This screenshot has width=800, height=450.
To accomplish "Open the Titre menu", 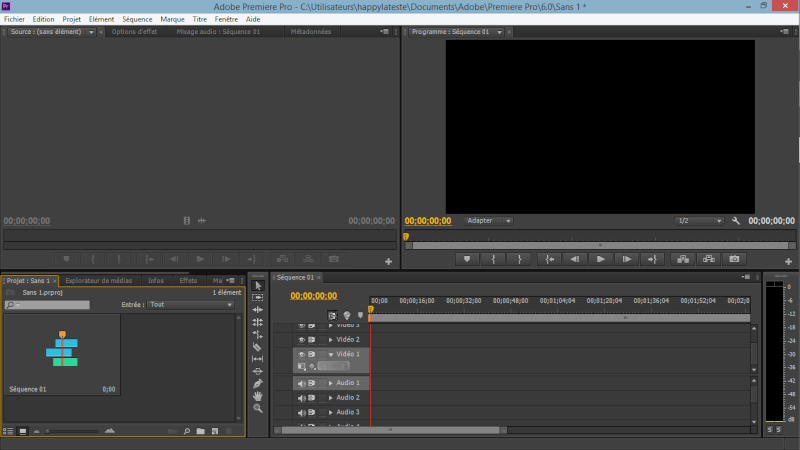I will click(199, 19).
